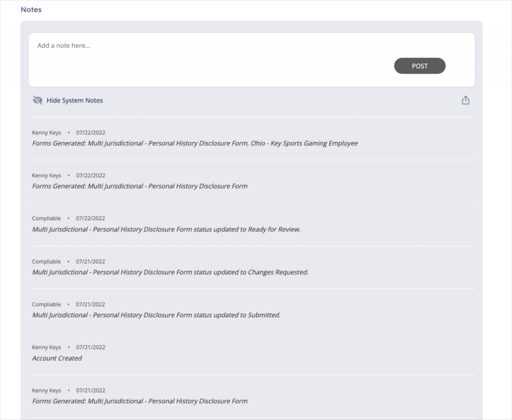The image size is (512, 420).
Task: Select the 'status updated to Changes Requested' note
Action: pyautogui.click(x=170, y=272)
